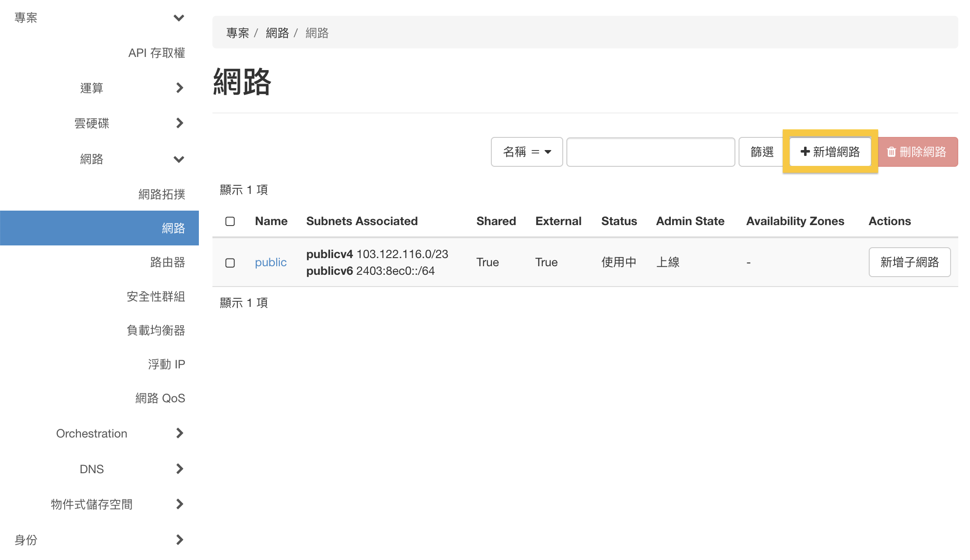Expand the 身份 identity section chevron
Screen dimensions: 970x560
point(179,540)
